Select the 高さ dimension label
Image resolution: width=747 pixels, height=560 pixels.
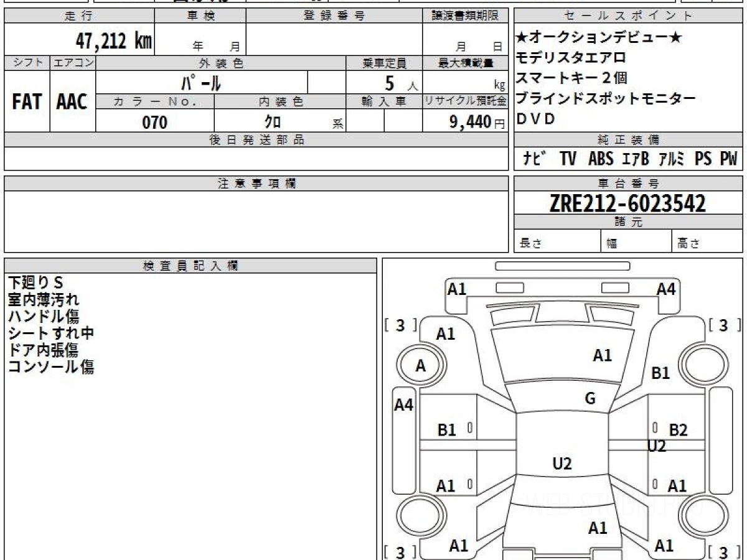click(x=688, y=245)
